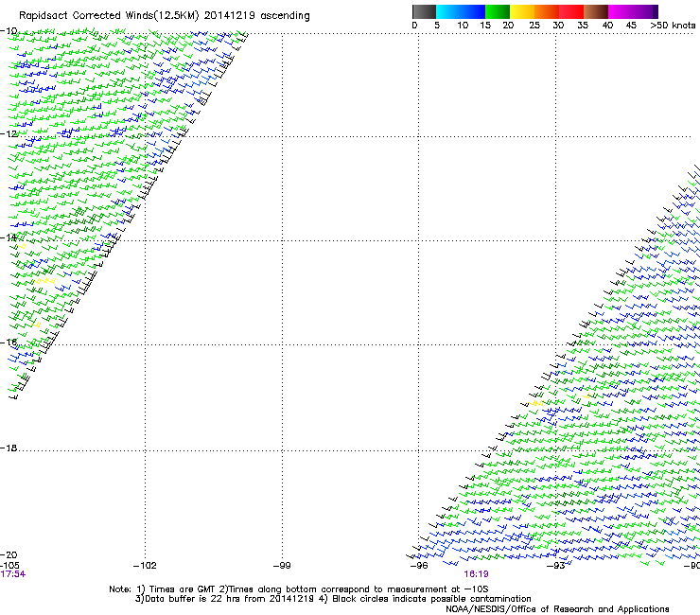
Task: Click the '-105' longitude axis label
Action: 9,566
